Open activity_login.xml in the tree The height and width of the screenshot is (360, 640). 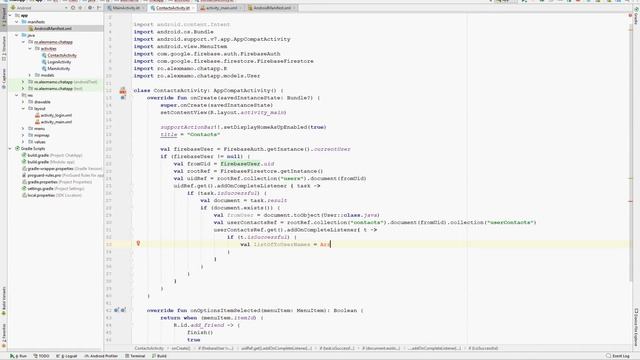coord(56,115)
